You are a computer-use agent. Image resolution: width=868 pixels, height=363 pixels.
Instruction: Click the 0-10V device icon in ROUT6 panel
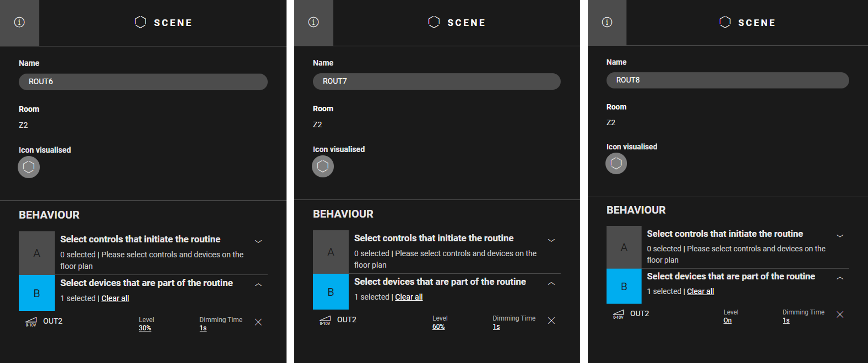(x=31, y=322)
